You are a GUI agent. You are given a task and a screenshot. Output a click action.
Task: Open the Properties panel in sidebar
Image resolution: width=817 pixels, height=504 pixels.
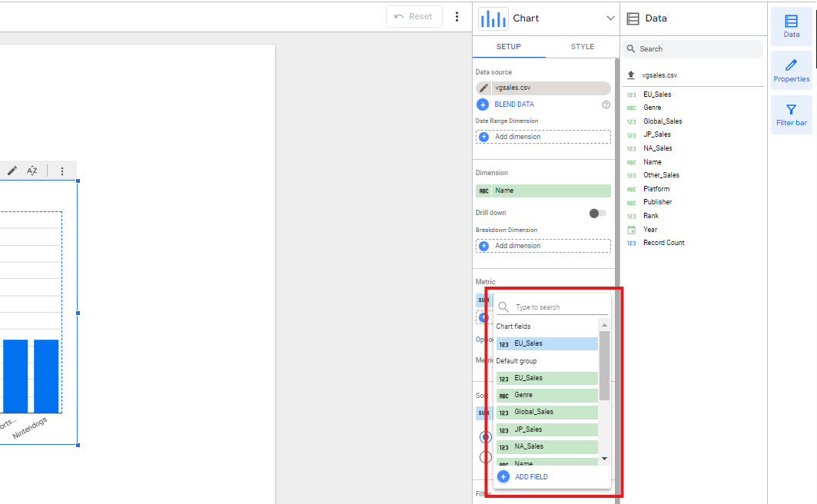point(791,71)
